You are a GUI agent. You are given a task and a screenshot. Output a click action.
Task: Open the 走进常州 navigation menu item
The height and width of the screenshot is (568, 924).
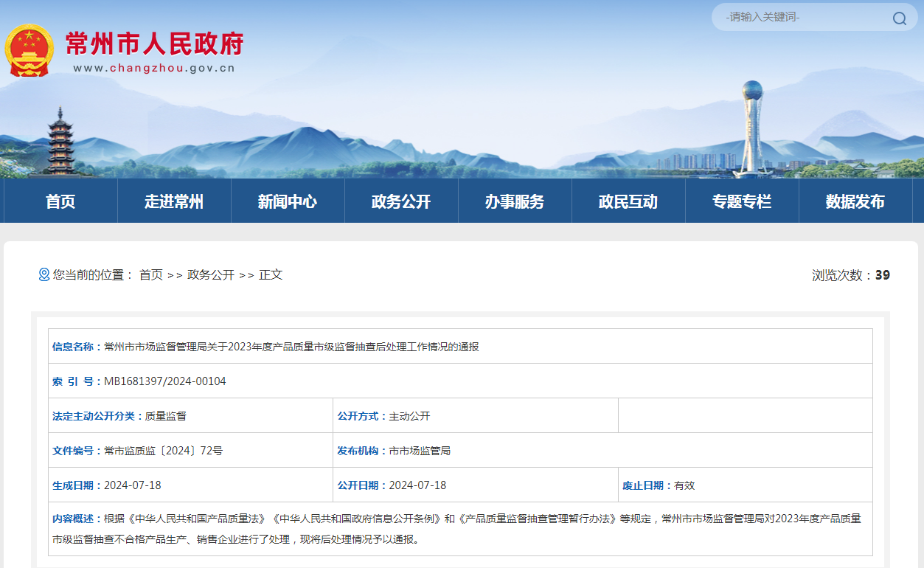[x=174, y=201]
